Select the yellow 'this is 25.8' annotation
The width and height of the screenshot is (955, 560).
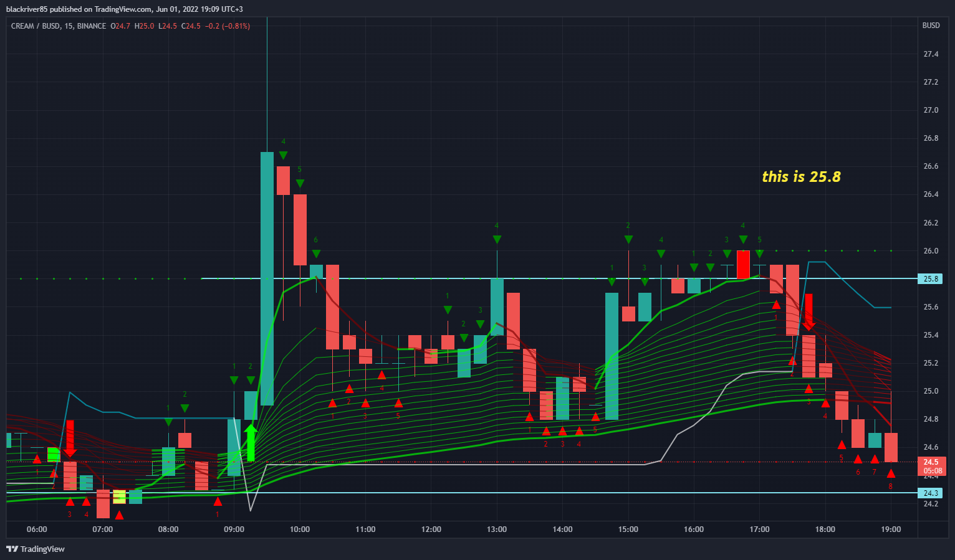coord(801,177)
